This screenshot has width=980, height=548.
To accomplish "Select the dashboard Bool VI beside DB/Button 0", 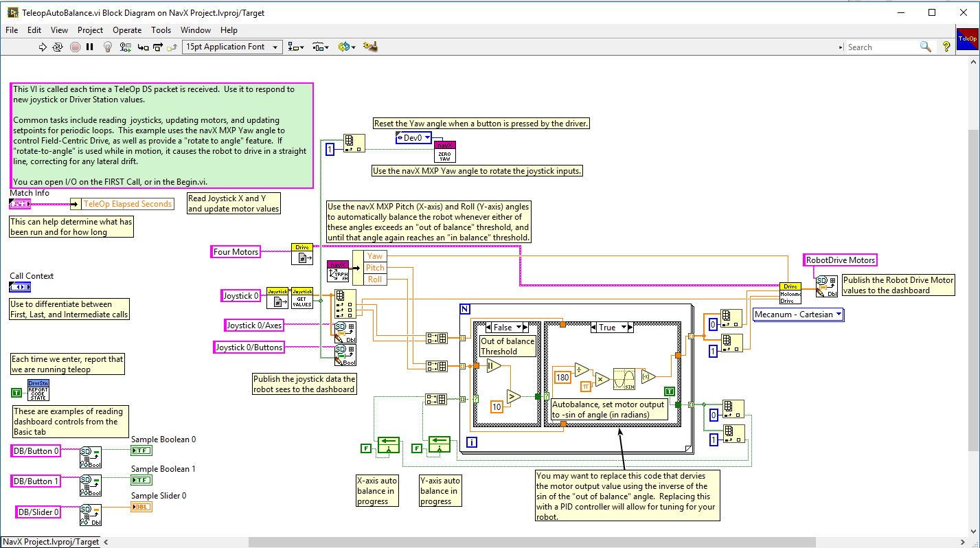I will pyautogui.click(x=91, y=456).
